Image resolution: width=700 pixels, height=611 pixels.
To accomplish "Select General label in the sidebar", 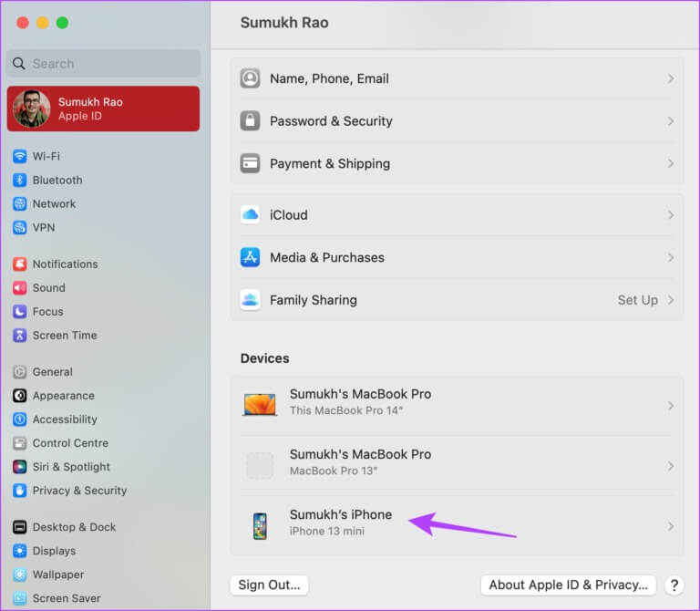I will 52,371.
